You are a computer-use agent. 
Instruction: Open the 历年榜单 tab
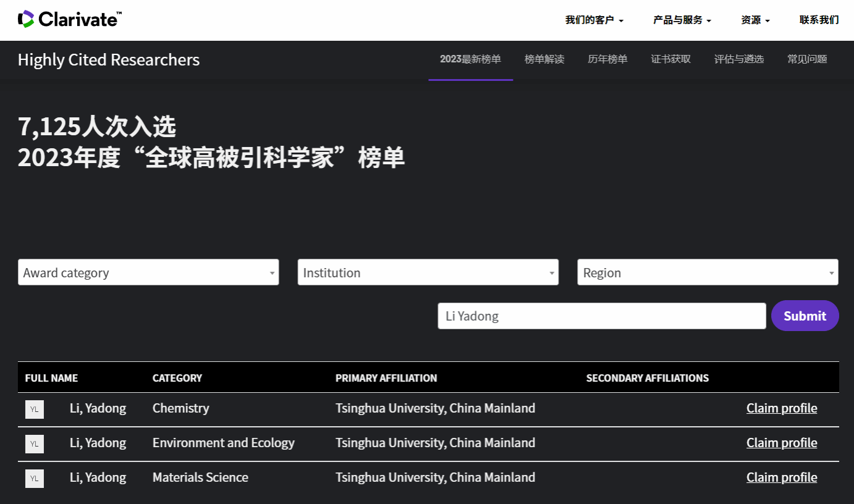tap(607, 59)
